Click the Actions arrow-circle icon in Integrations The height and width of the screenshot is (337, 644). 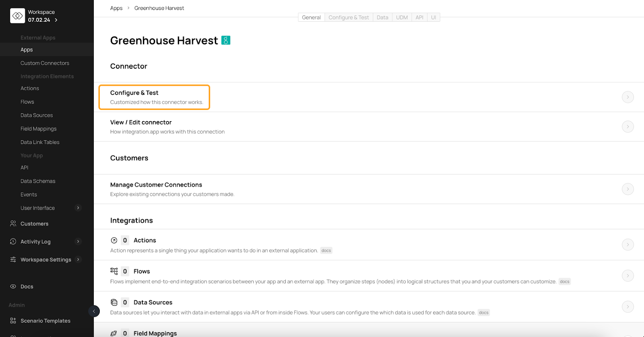pyautogui.click(x=114, y=240)
